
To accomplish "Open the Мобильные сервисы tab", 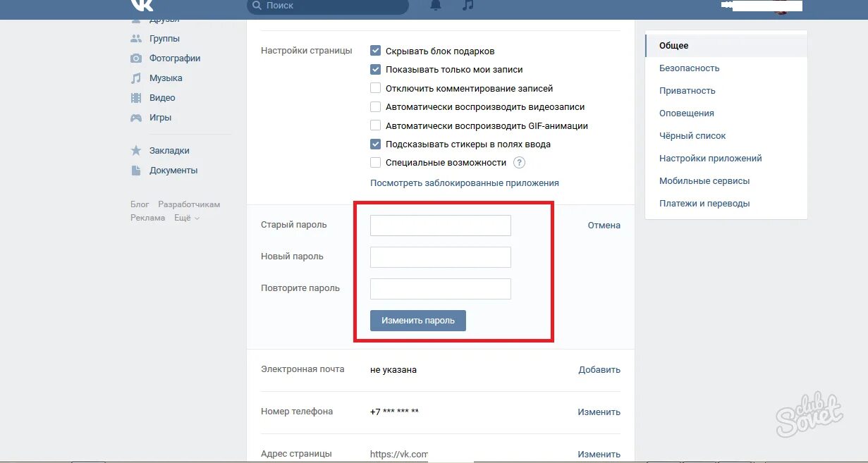I will click(x=726, y=181).
